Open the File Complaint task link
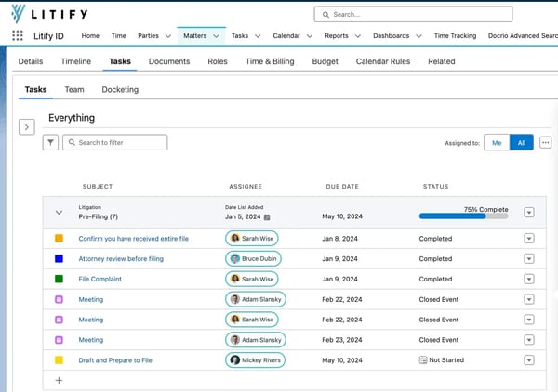 click(100, 279)
